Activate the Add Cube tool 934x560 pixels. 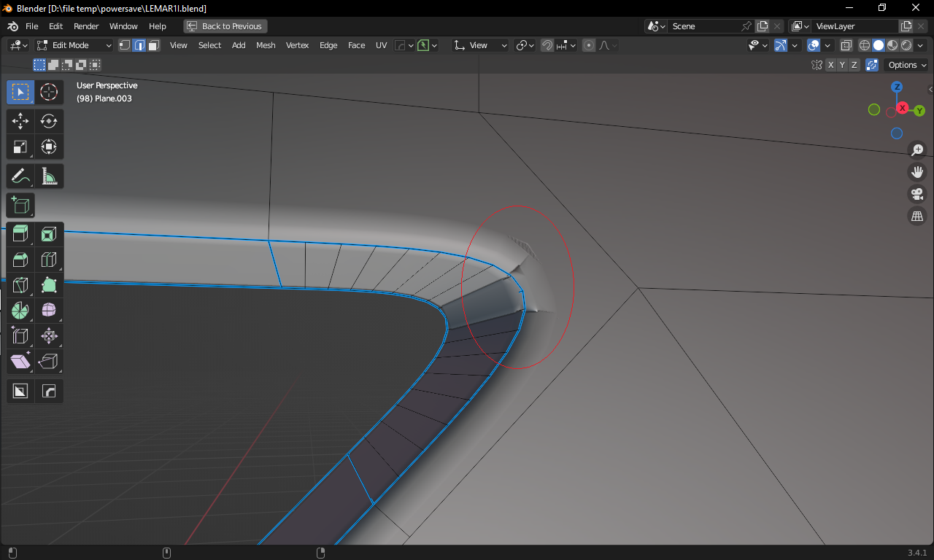[x=20, y=205]
